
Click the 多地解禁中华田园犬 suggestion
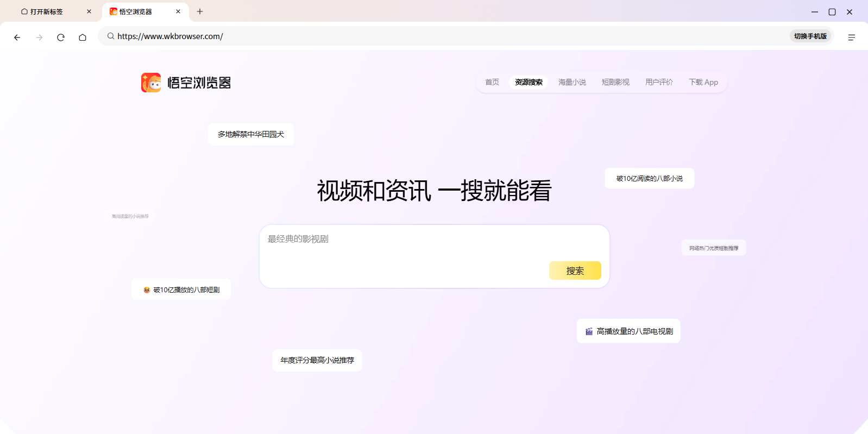[251, 134]
